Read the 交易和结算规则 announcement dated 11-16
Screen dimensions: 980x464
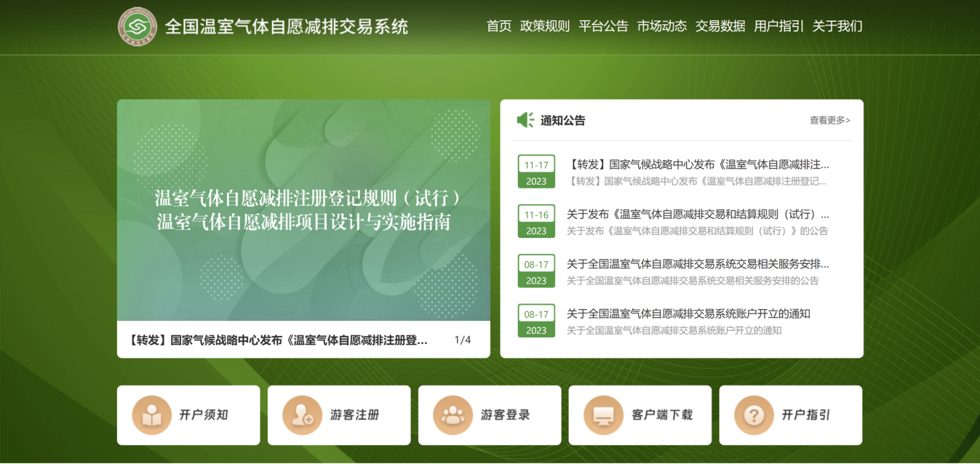698,215
